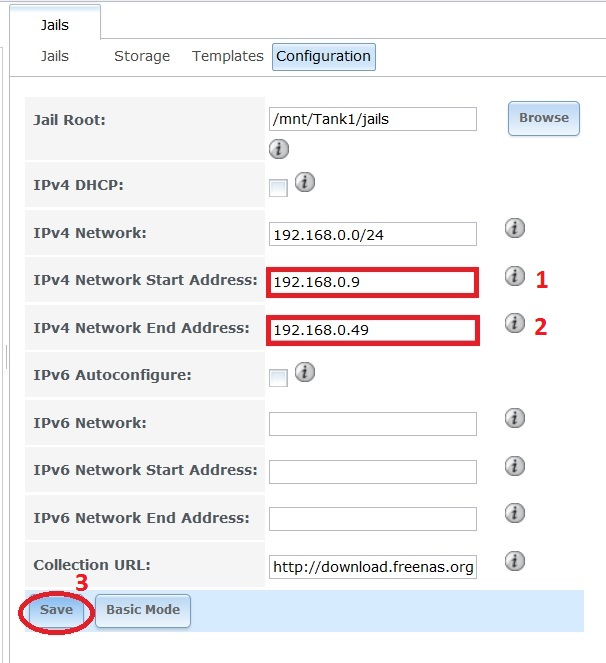Open the Templates tab
606x663 pixels.
click(228, 57)
